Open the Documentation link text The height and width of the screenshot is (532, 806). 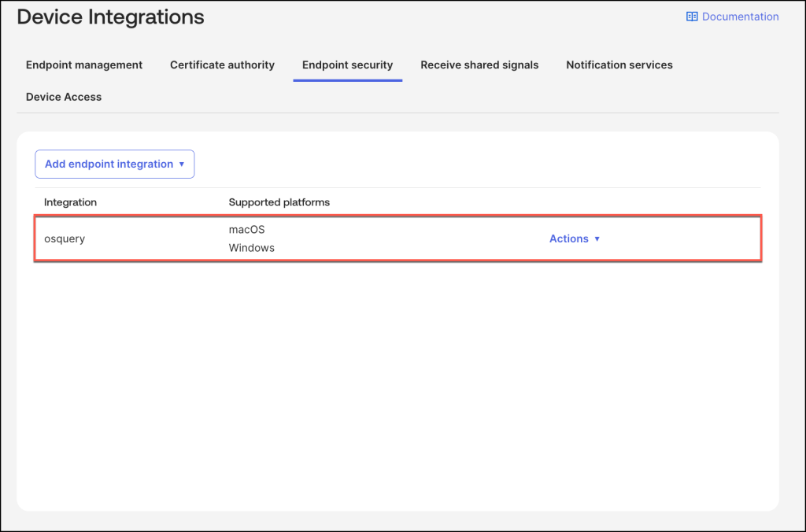coord(740,17)
